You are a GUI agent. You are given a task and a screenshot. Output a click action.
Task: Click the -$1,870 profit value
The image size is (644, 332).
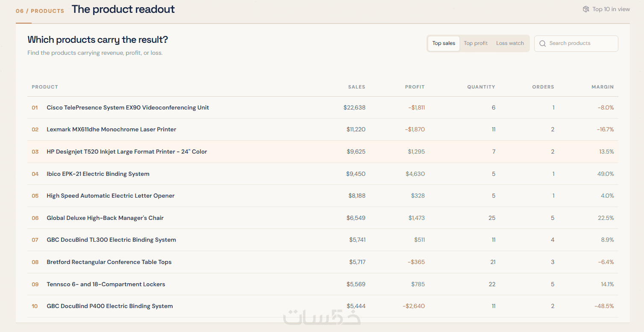[415, 130]
